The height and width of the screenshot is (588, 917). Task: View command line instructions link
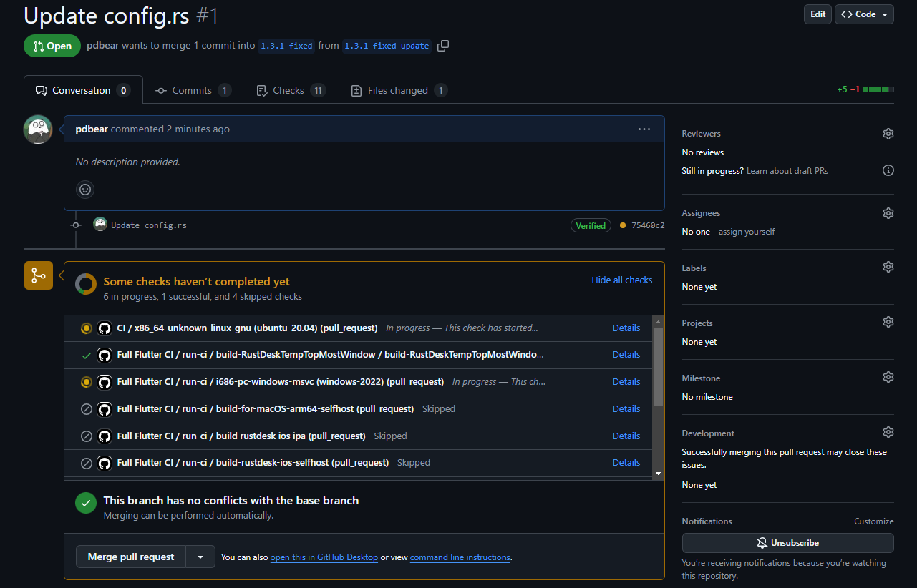click(x=460, y=557)
